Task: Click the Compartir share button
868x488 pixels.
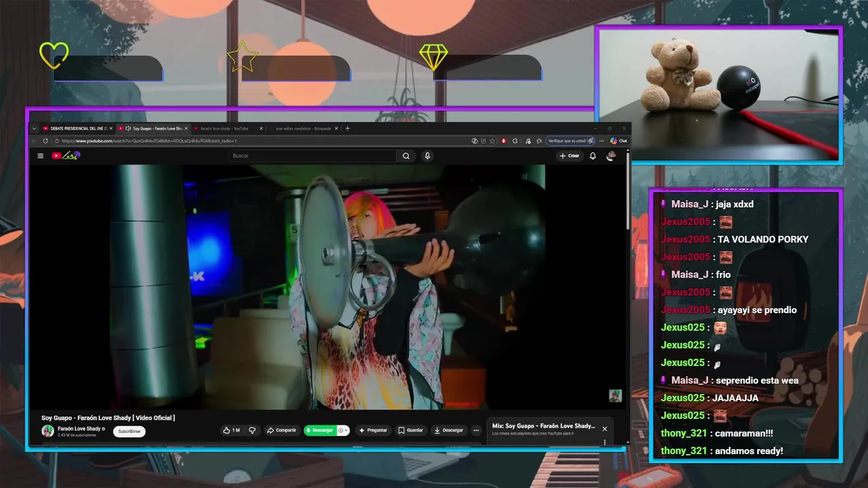Action: [281, 430]
